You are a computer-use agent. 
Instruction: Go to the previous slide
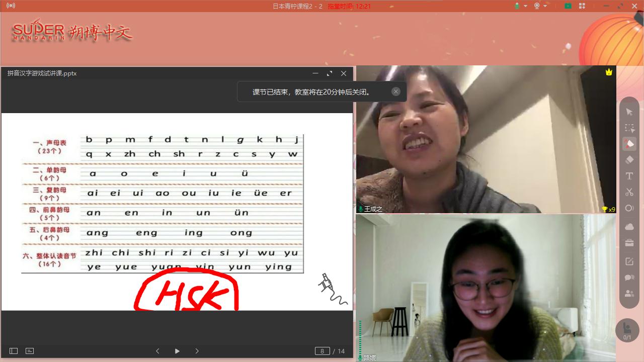(157, 351)
